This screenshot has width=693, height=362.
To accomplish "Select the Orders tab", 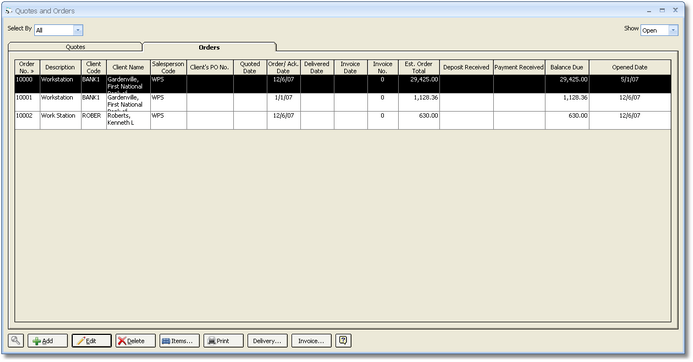I will click(209, 47).
